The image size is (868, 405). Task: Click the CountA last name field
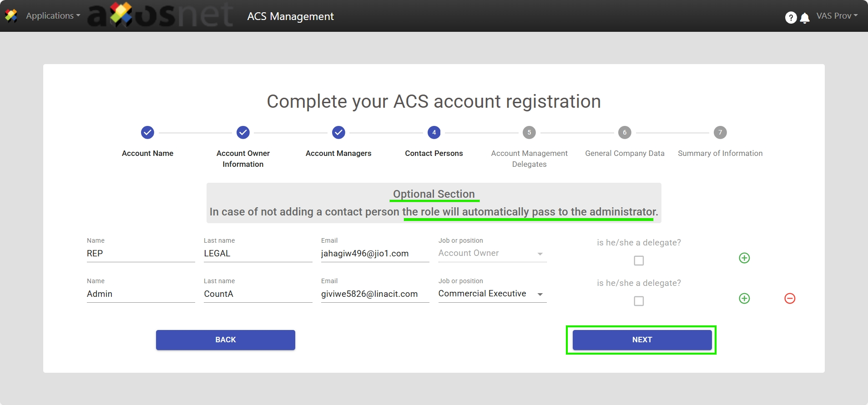[257, 294]
